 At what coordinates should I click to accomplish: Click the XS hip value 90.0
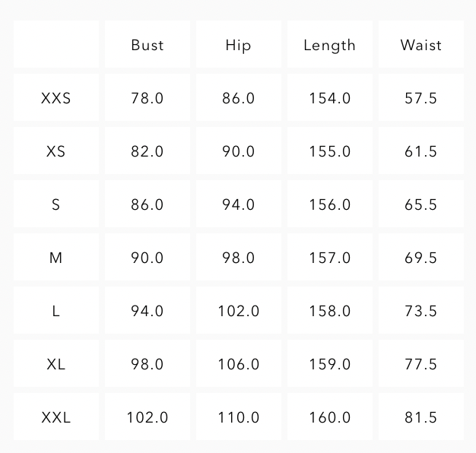pyautogui.click(x=238, y=151)
